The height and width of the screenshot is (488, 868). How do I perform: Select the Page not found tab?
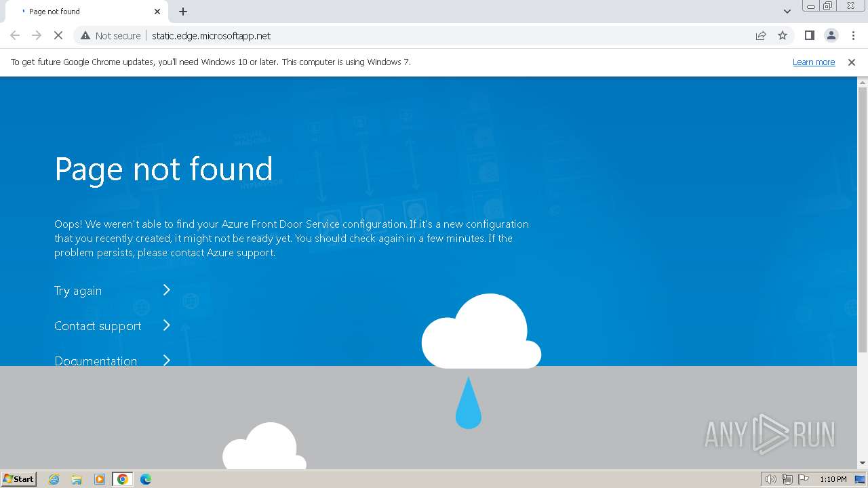(x=85, y=12)
